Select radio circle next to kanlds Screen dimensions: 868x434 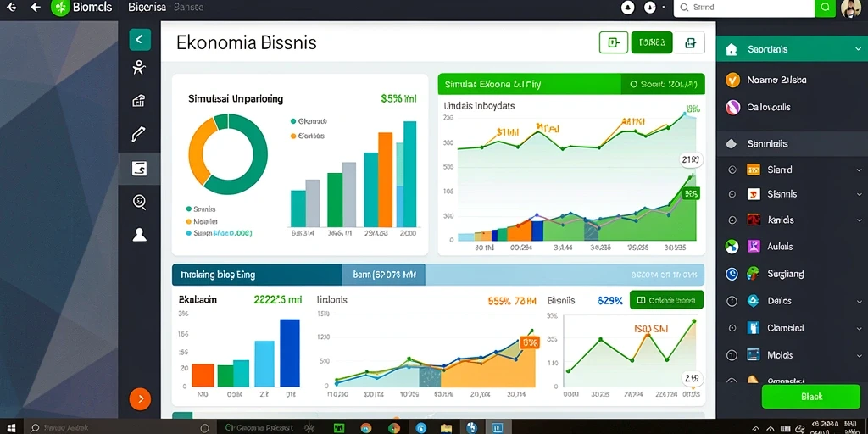732,220
